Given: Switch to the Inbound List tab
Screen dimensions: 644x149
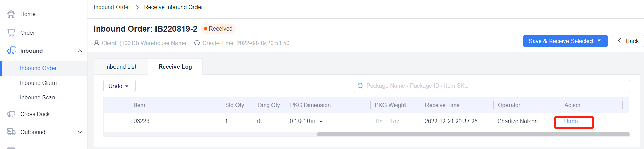Looking at the screenshot, I should click(x=121, y=67).
